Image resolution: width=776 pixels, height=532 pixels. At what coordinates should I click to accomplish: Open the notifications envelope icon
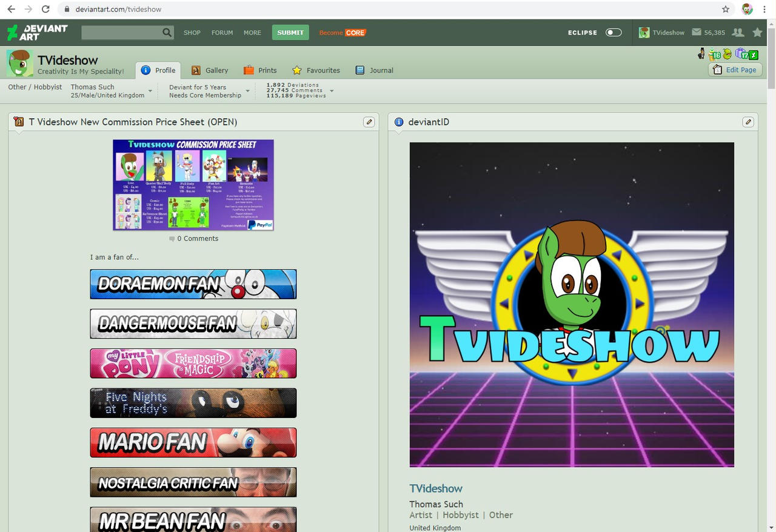click(697, 32)
